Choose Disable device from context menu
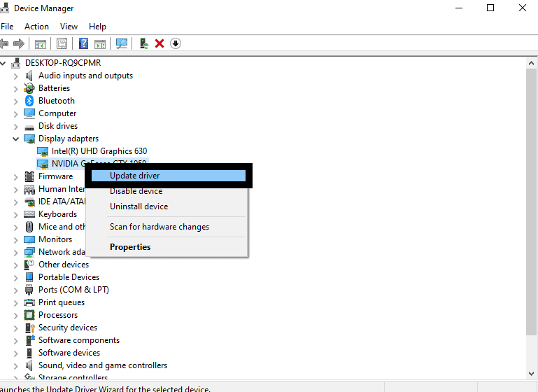Screen dimensions: 538x392 point(167,191)
